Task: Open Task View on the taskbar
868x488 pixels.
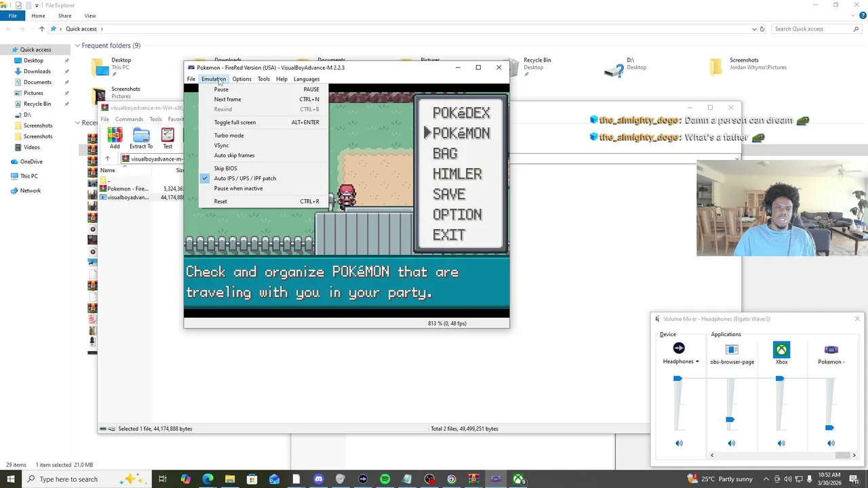Action: [x=163, y=479]
